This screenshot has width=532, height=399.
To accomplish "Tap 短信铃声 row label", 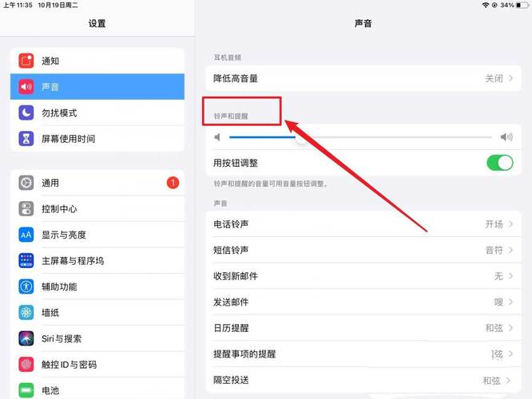I will click(x=231, y=251).
